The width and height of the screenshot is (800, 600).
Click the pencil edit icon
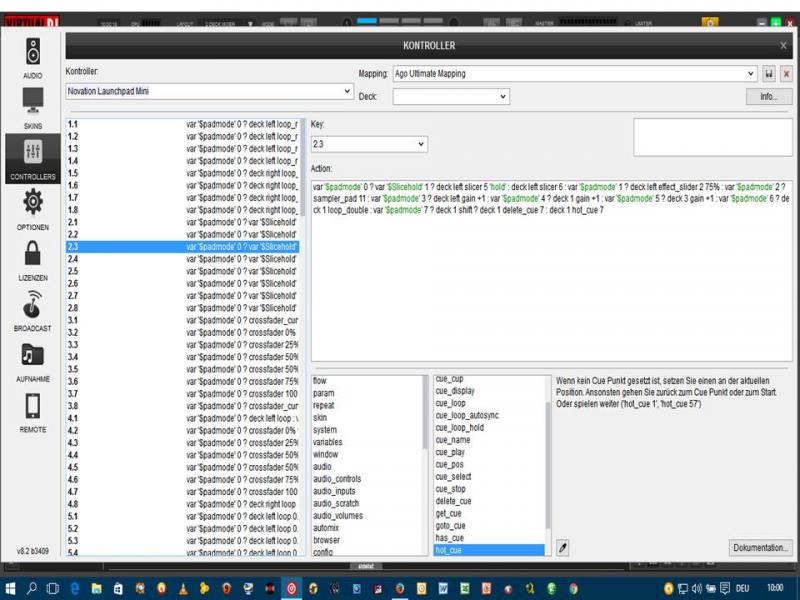(x=563, y=547)
